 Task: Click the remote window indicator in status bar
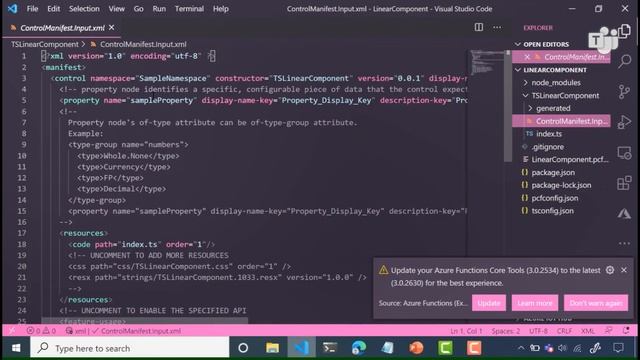(12, 331)
